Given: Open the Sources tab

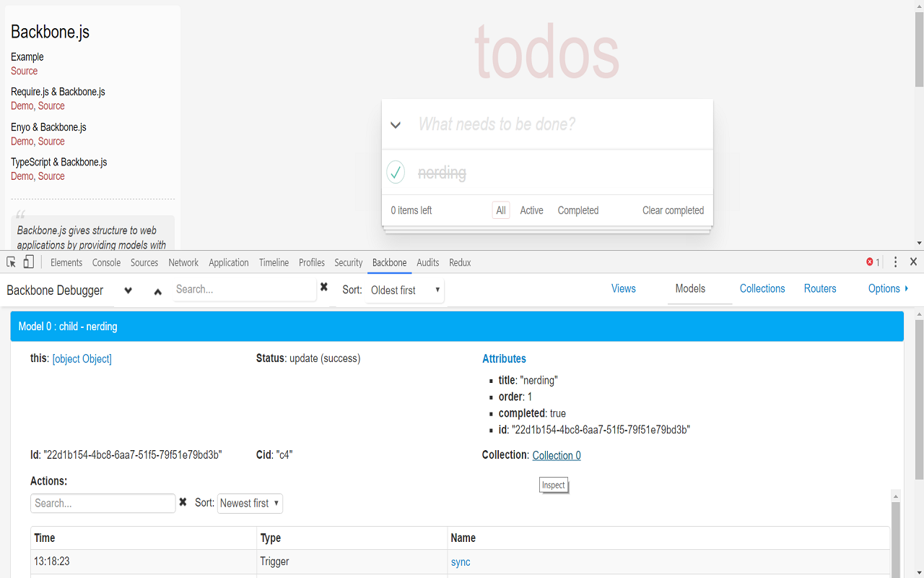Looking at the screenshot, I should [144, 262].
